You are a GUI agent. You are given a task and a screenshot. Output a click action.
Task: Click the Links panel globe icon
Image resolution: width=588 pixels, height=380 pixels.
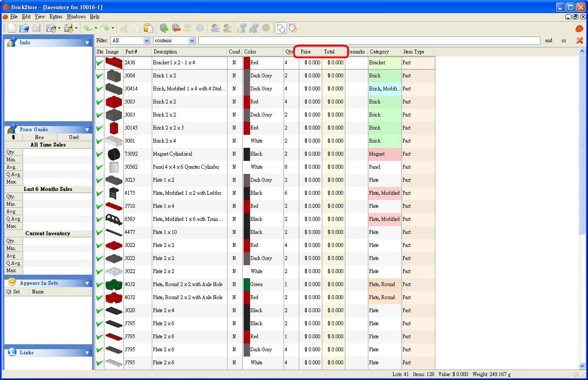tap(12, 352)
